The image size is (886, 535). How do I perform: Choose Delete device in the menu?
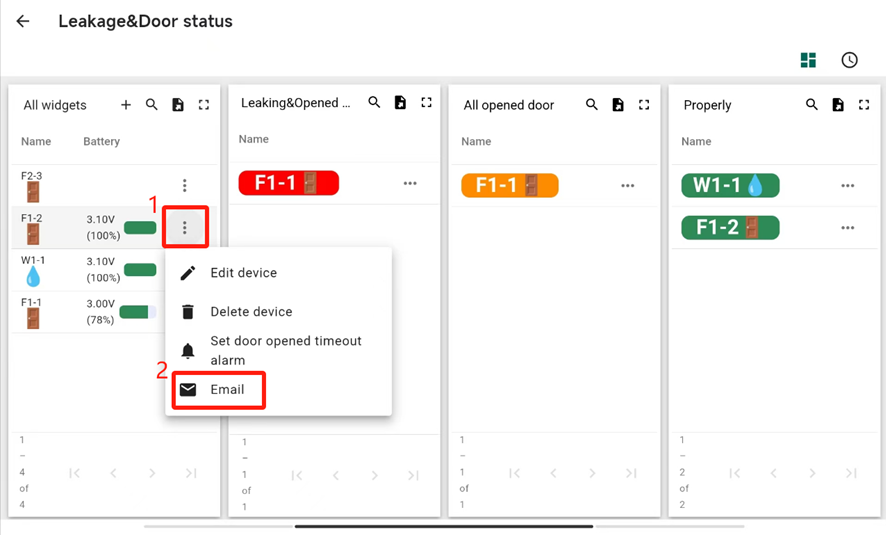[251, 312]
